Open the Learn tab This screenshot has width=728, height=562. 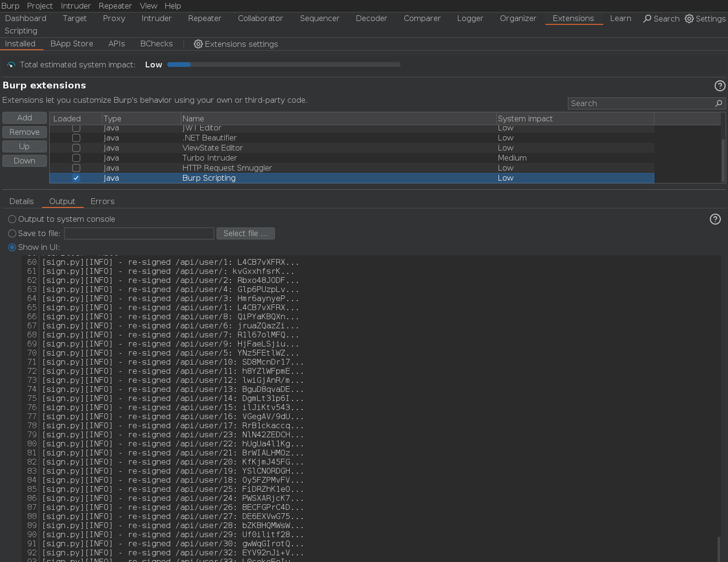click(621, 19)
